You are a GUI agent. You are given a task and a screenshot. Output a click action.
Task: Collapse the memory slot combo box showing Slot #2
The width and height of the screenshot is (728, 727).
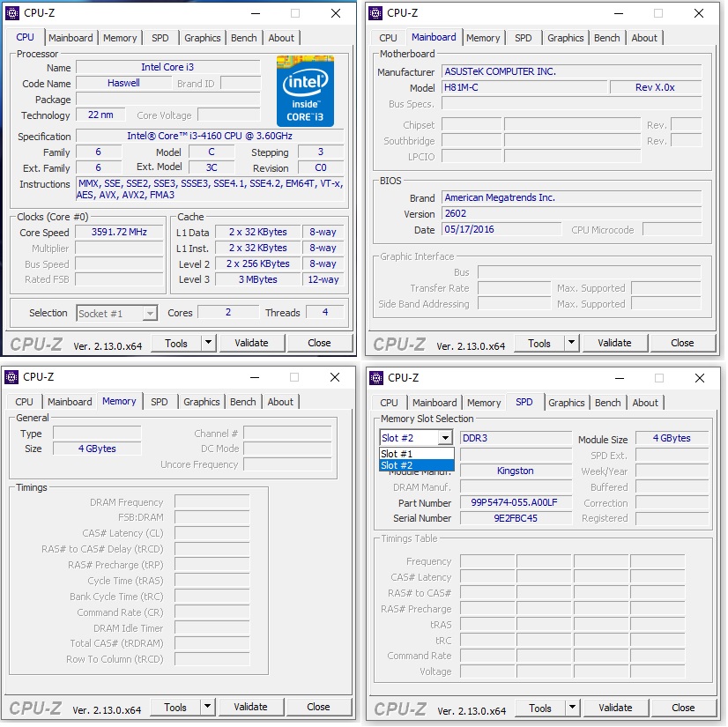(445, 438)
